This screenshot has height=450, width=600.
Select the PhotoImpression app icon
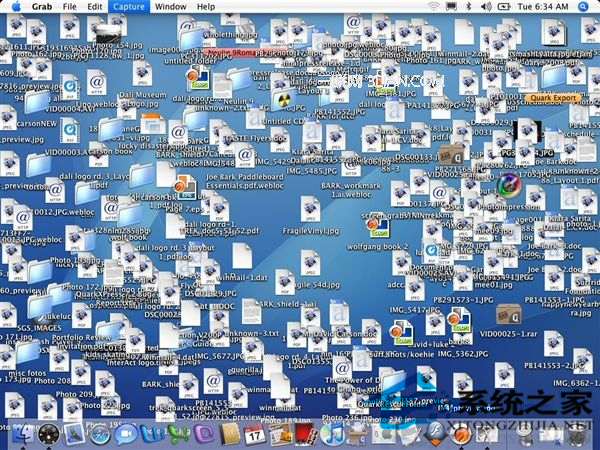click(x=511, y=184)
